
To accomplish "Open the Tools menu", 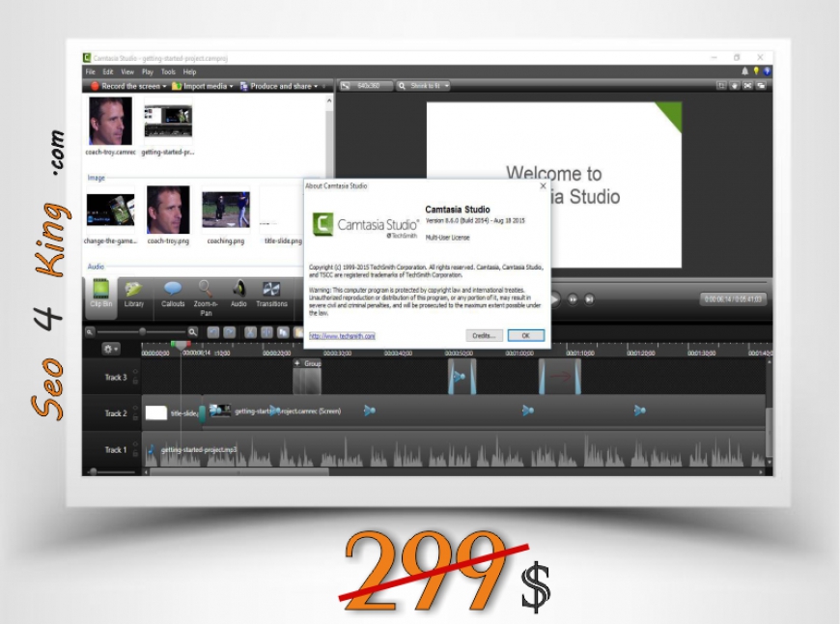I will point(168,71).
